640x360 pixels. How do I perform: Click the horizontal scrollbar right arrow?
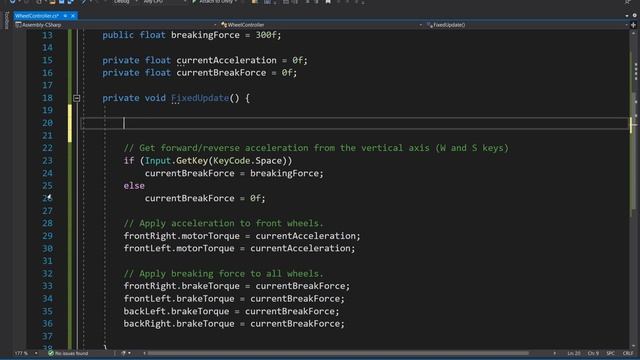pyautogui.click(x=554, y=353)
